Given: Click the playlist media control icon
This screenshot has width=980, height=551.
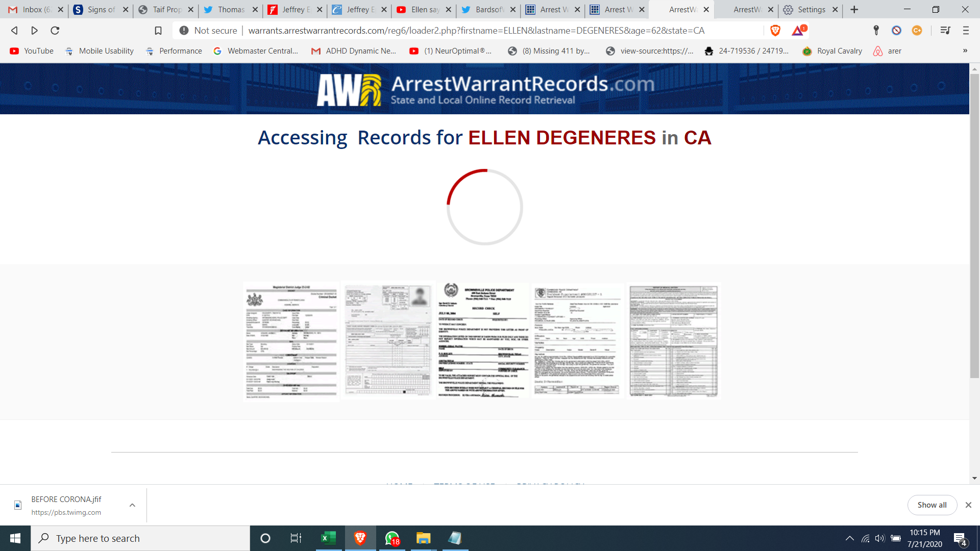Looking at the screenshot, I should pos(945,31).
